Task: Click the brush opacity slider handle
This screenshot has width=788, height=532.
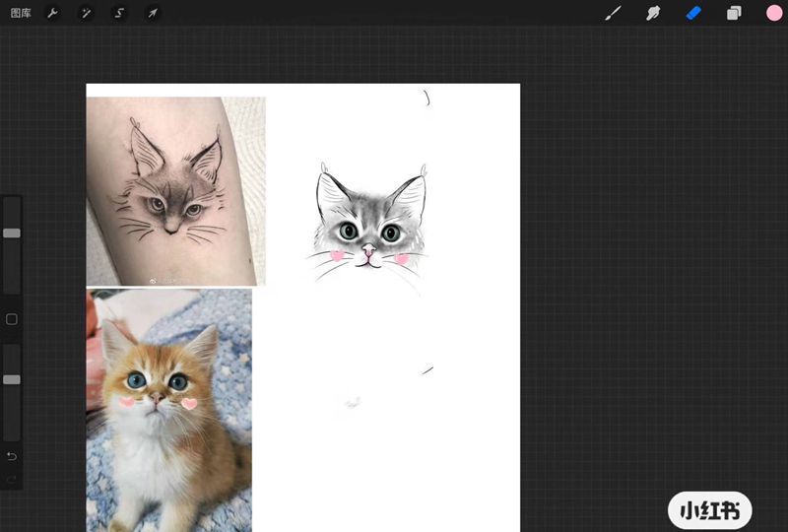Action: [12, 379]
